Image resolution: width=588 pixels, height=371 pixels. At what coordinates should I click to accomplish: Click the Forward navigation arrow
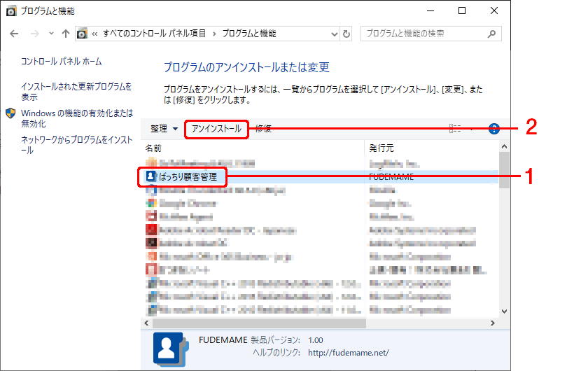click(35, 34)
